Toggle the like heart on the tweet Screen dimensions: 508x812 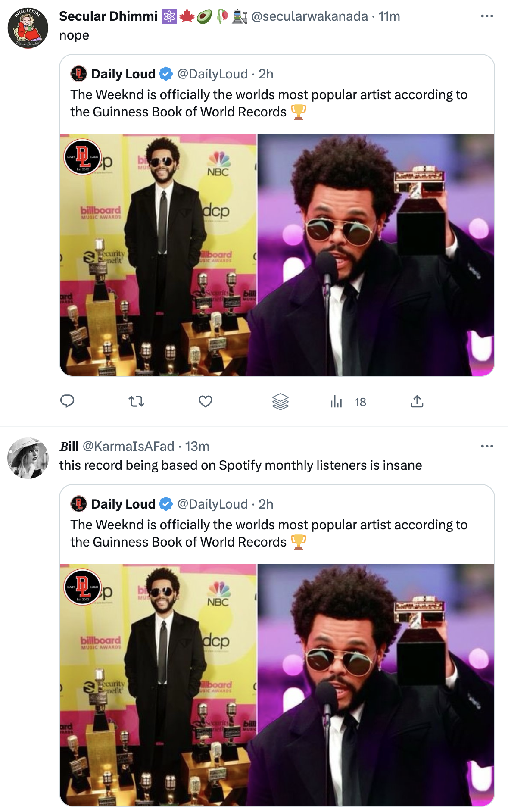[x=205, y=402]
